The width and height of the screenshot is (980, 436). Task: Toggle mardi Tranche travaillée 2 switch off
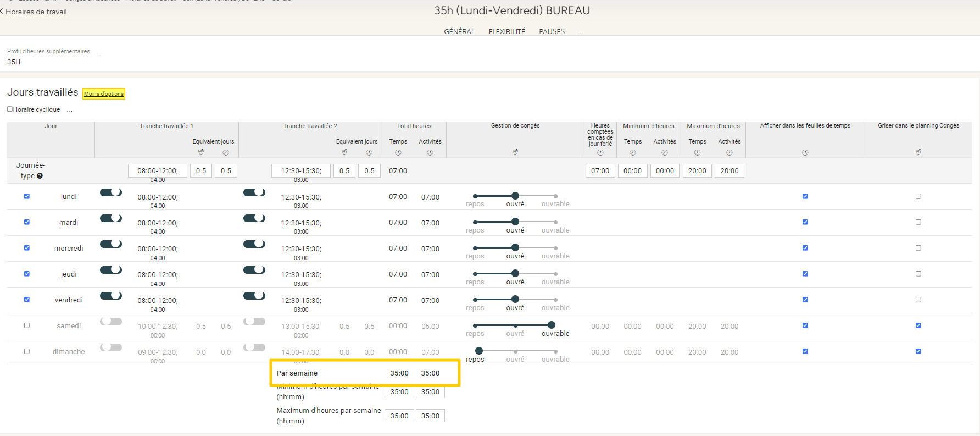point(254,218)
